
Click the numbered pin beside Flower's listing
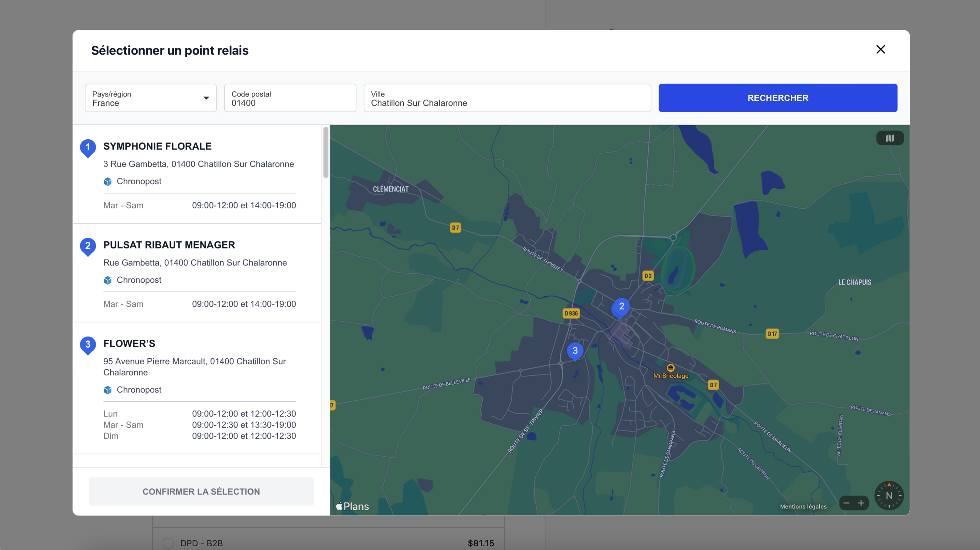pos(88,345)
